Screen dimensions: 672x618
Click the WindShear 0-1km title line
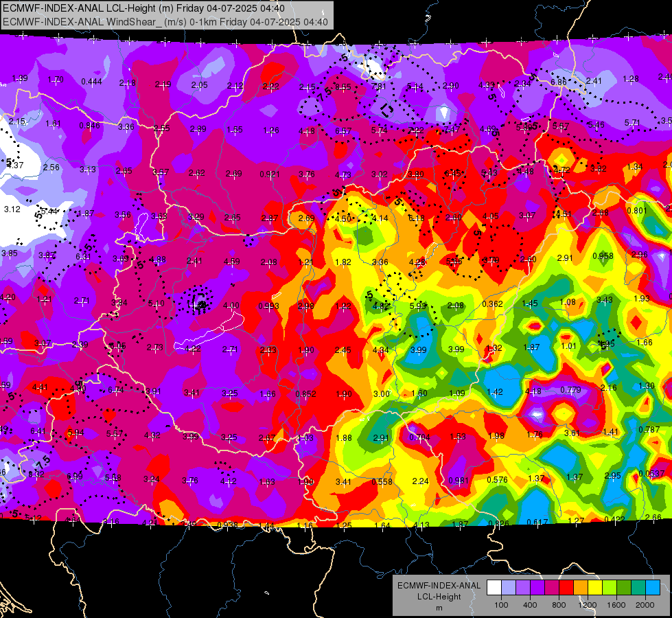click(165, 22)
